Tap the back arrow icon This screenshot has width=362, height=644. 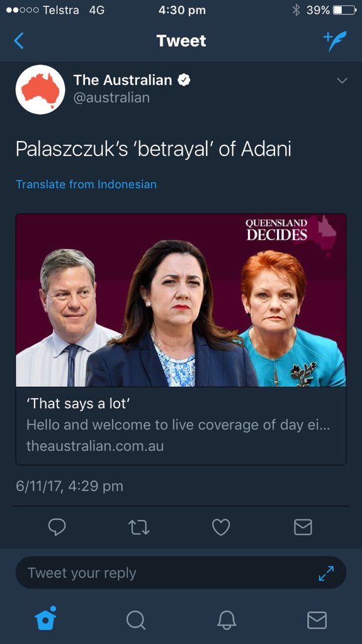pyautogui.click(x=19, y=41)
